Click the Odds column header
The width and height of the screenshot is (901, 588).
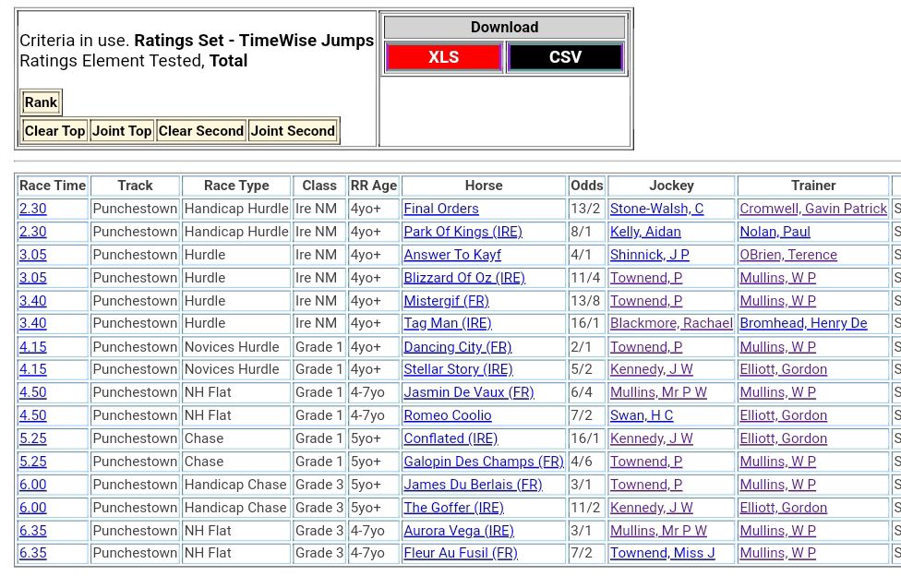586,186
